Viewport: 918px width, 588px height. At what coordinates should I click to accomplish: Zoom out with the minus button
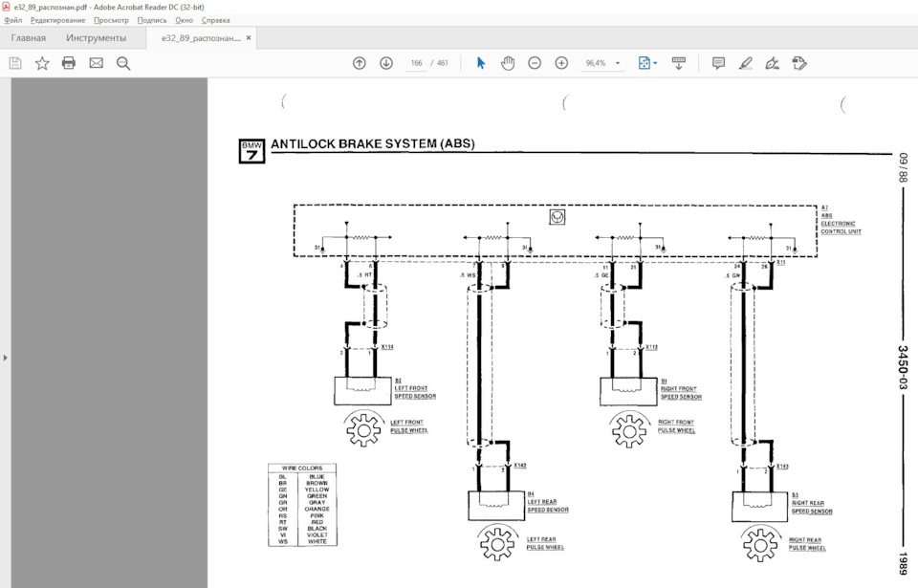pos(535,63)
